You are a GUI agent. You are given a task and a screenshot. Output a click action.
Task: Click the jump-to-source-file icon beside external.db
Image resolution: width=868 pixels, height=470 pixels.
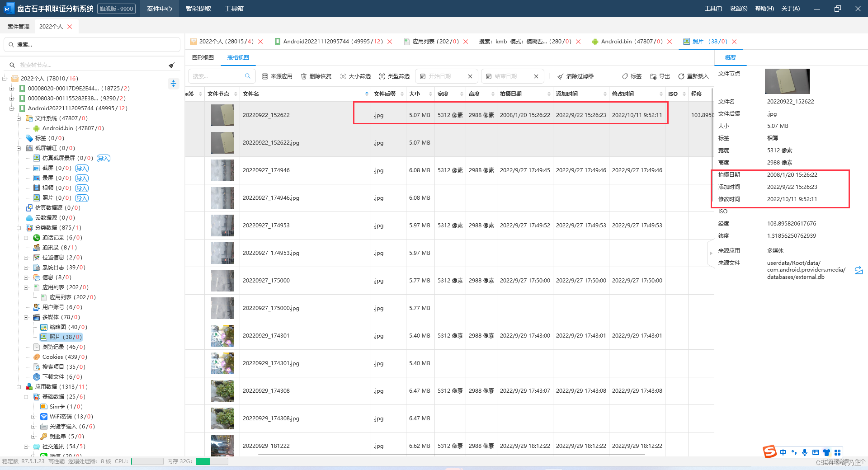(859, 270)
